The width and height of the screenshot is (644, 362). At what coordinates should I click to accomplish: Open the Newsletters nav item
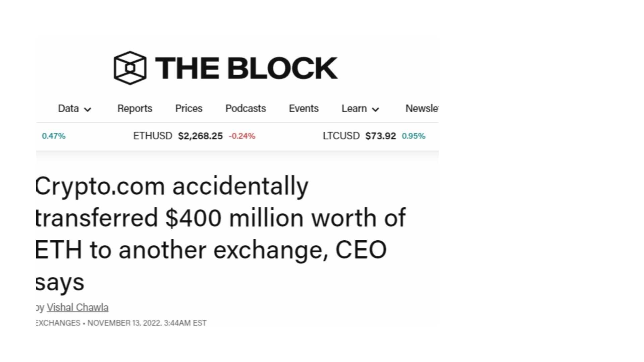(x=422, y=108)
